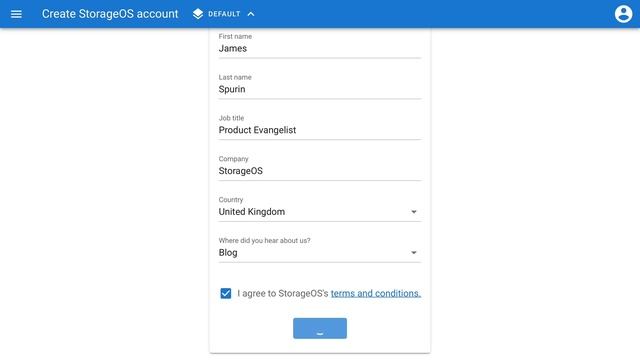
Task: Open the terms and conditions link
Action: [376, 293]
